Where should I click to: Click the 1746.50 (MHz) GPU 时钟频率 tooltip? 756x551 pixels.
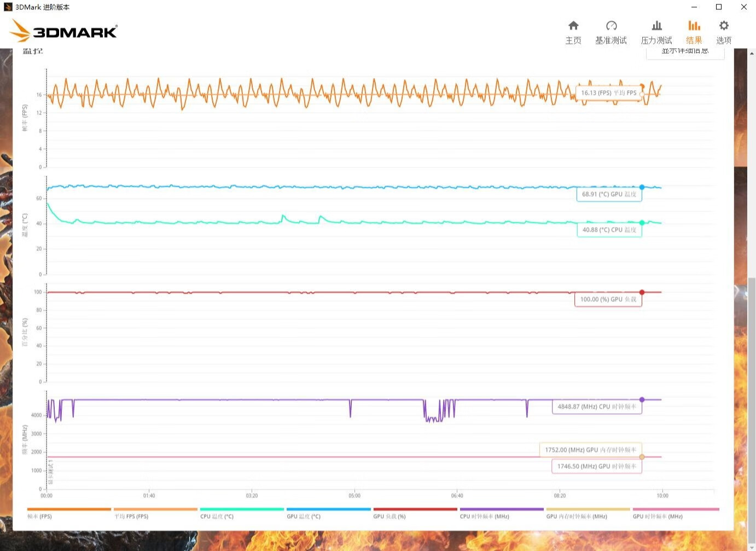597,466
